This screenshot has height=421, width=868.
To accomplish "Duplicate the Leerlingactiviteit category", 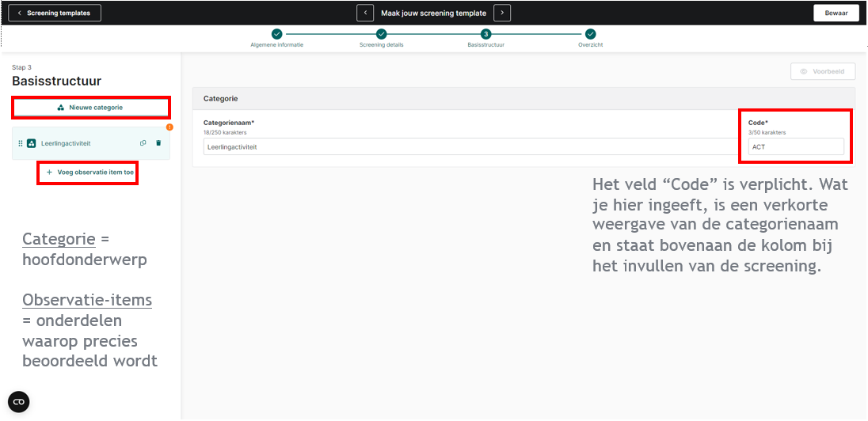I will point(143,143).
